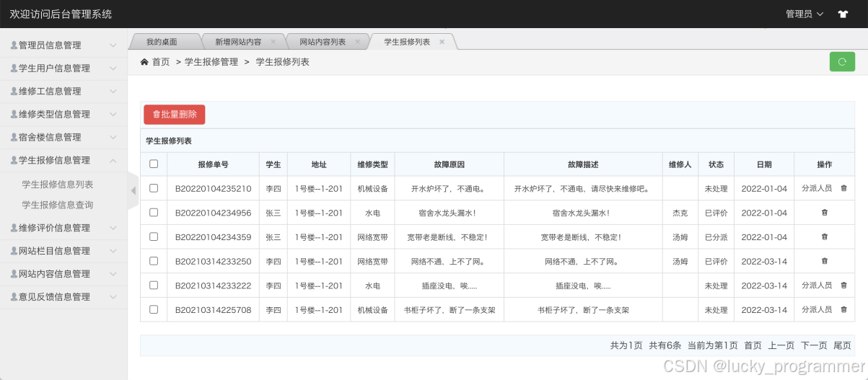The width and height of the screenshot is (868, 380).
Task: Check the row B20210314225708 checkbox
Action: 154,309
